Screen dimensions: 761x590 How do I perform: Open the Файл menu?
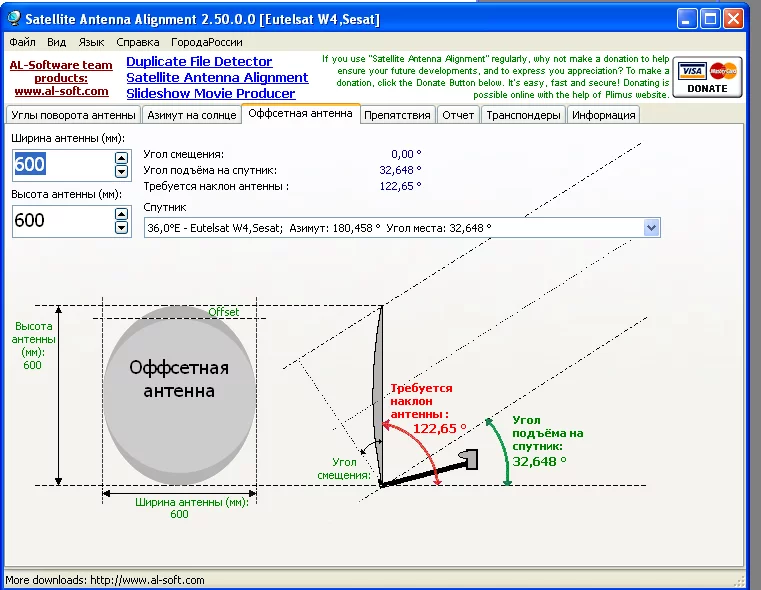tap(22, 42)
